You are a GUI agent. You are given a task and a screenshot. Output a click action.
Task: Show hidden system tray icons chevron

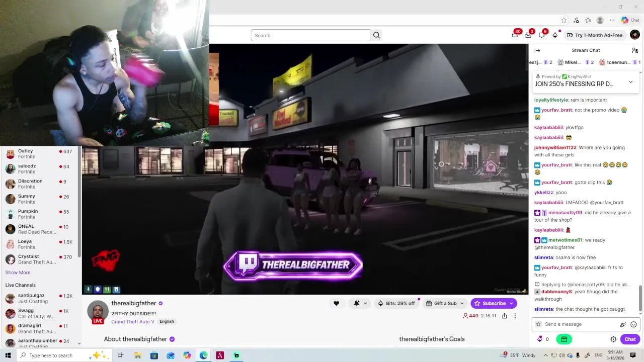(x=545, y=355)
